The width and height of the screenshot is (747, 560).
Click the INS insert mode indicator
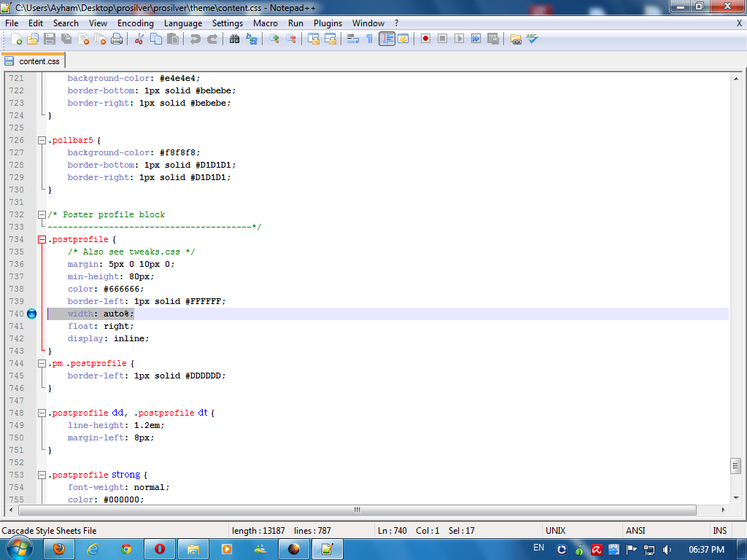(x=719, y=530)
